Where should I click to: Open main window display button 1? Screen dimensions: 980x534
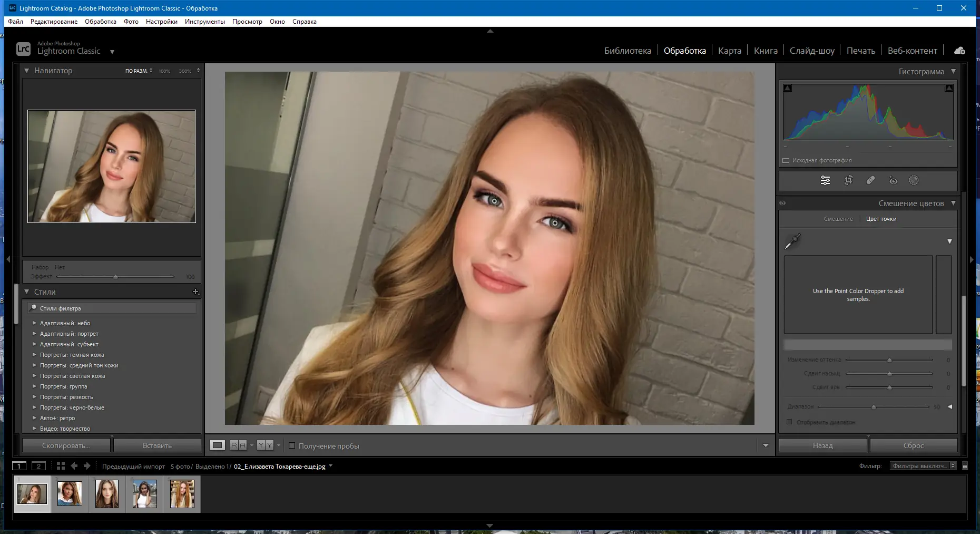(19, 466)
